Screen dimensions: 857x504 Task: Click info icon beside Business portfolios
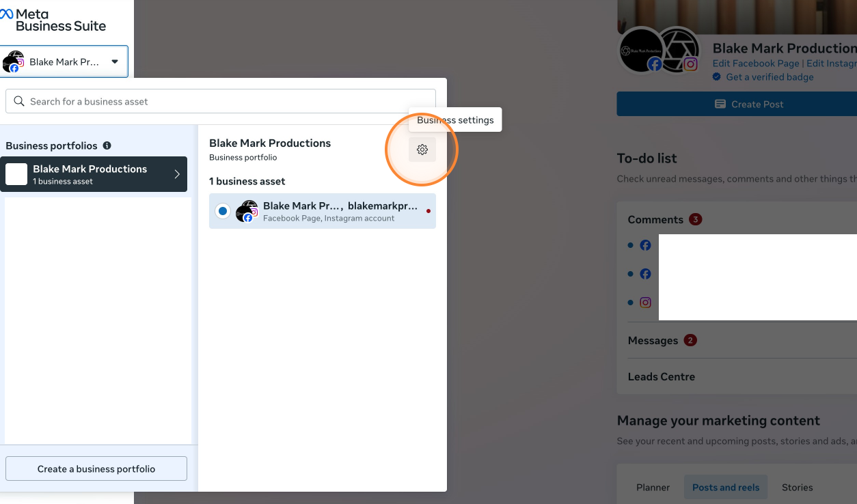107,145
